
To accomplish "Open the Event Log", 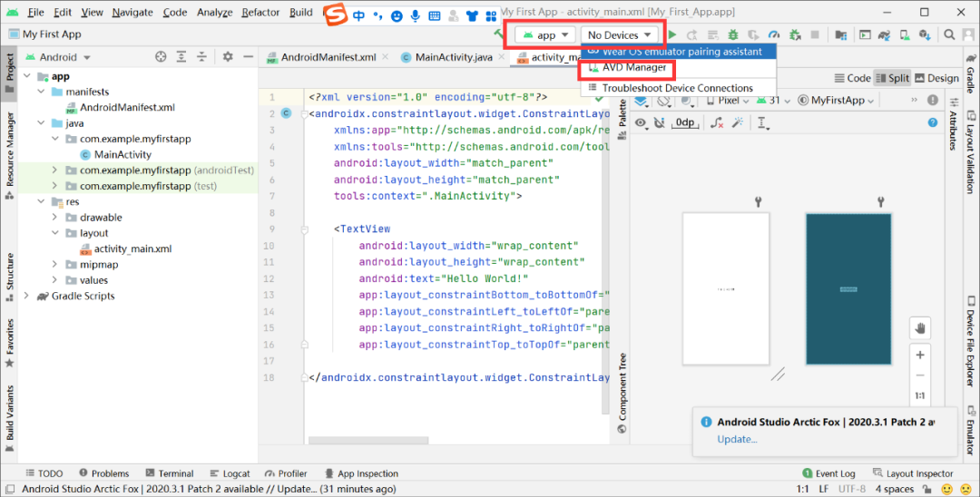I will pos(828,473).
